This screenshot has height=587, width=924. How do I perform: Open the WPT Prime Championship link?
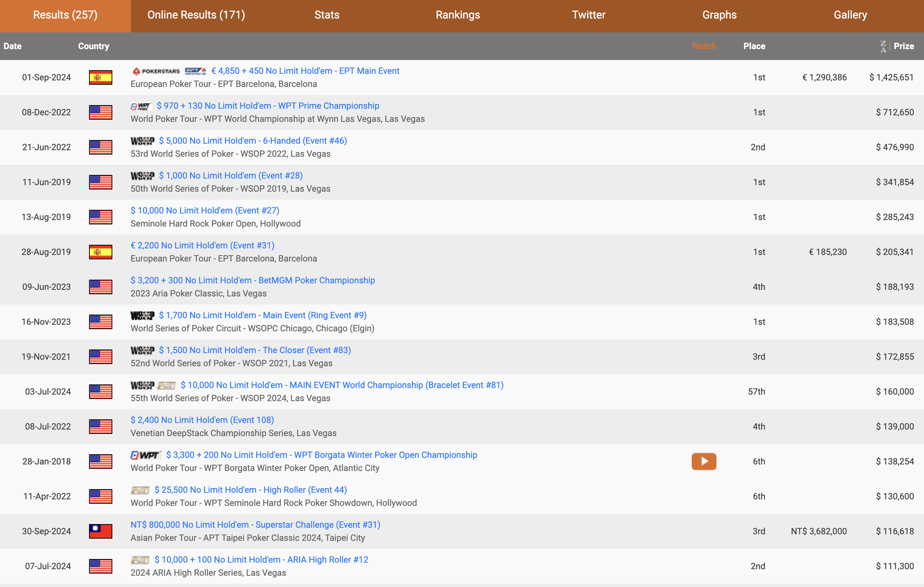[268, 106]
